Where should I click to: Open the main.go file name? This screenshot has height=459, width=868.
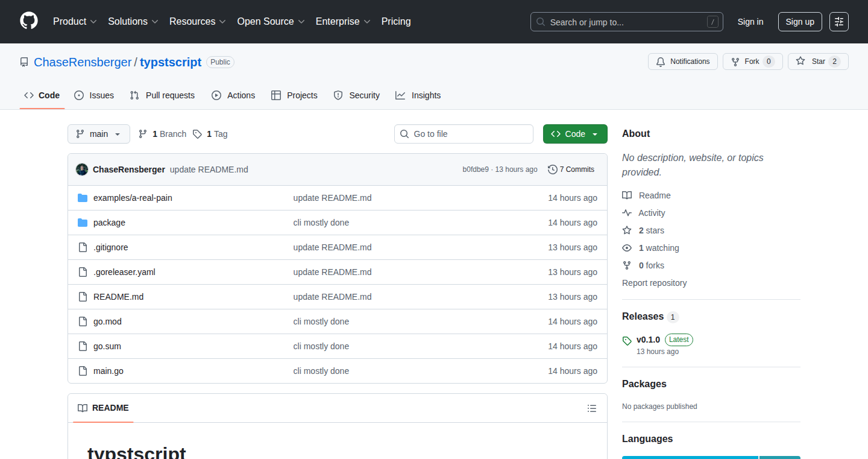pos(108,371)
